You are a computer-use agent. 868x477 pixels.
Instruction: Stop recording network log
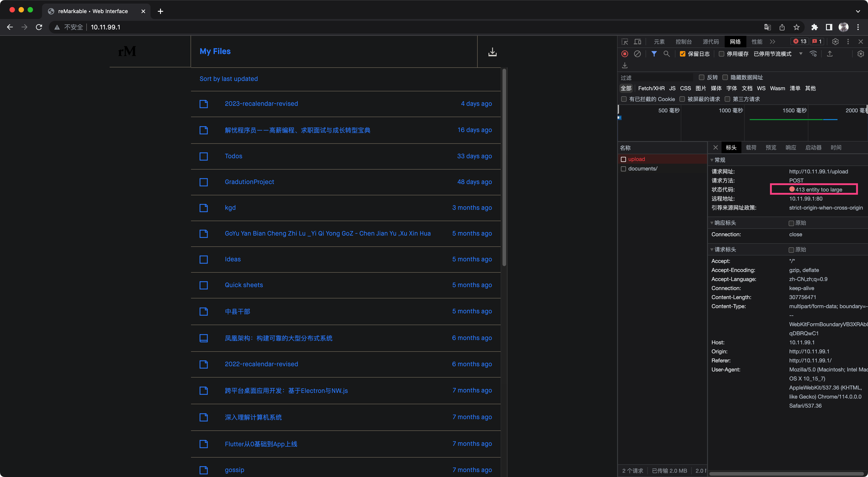625,54
